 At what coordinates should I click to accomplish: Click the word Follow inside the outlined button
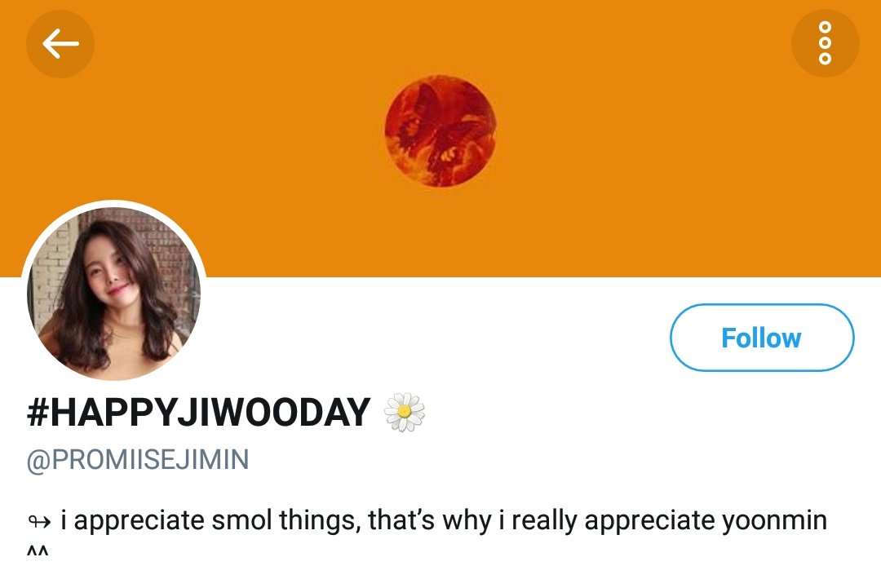(x=761, y=338)
